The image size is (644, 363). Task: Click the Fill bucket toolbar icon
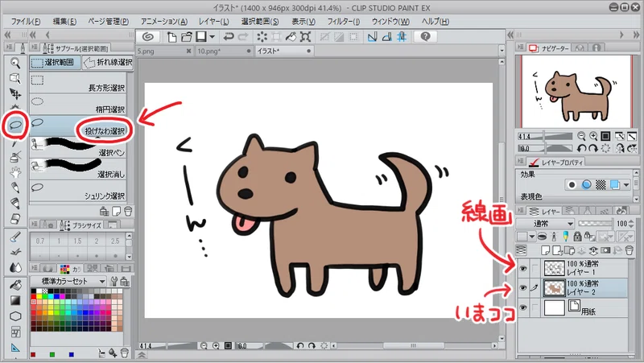[x=291, y=37]
